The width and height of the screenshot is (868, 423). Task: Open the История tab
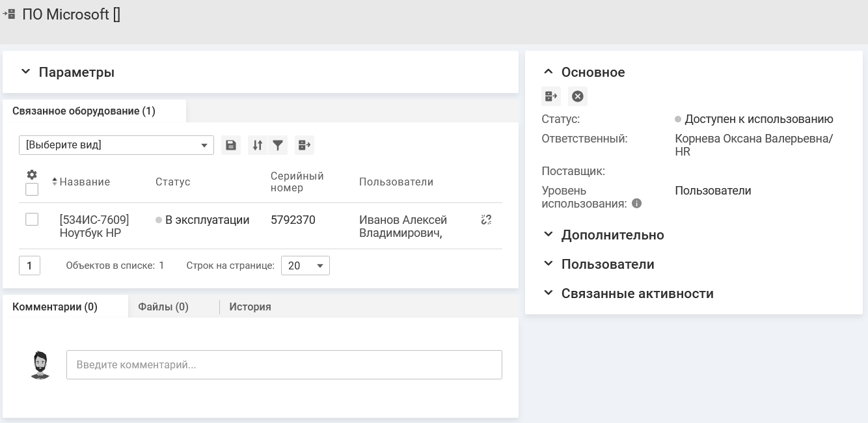pos(250,307)
